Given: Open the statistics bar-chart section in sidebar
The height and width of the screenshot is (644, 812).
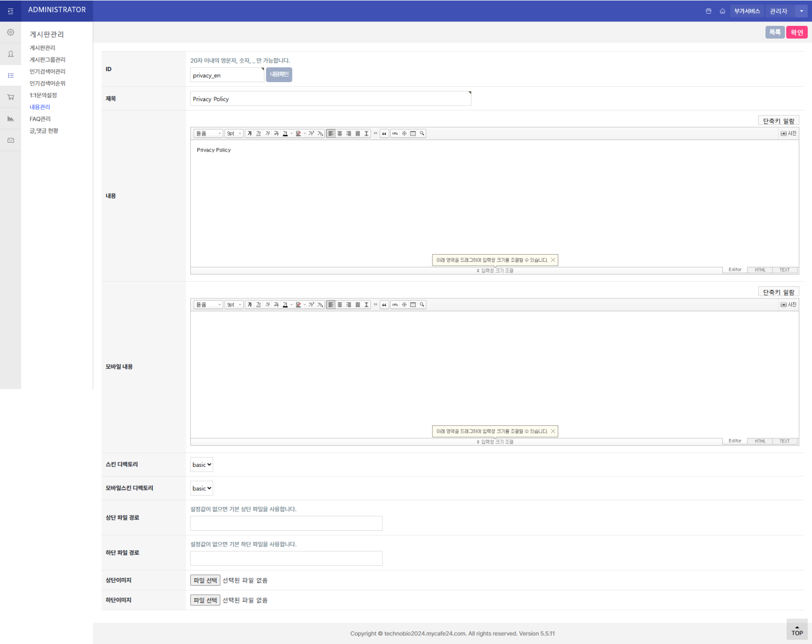Looking at the screenshot, I should [x=11, y=119].
